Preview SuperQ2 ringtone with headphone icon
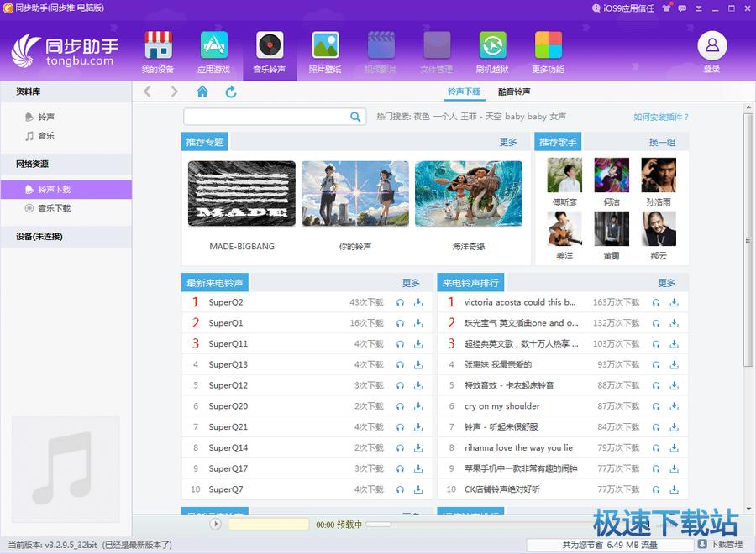This screenshot has width=756, height=554. pos(400,302)
